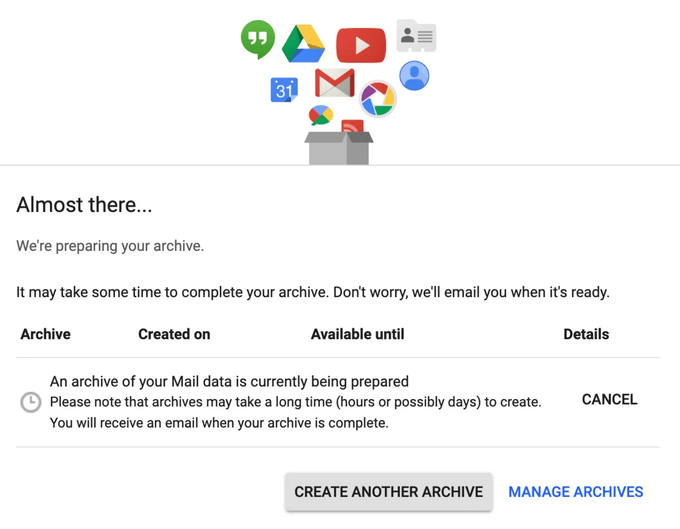Click the red feed icon in the box
Image resolution: width=680 pixels, height=529 pixels.
(352, 127)
